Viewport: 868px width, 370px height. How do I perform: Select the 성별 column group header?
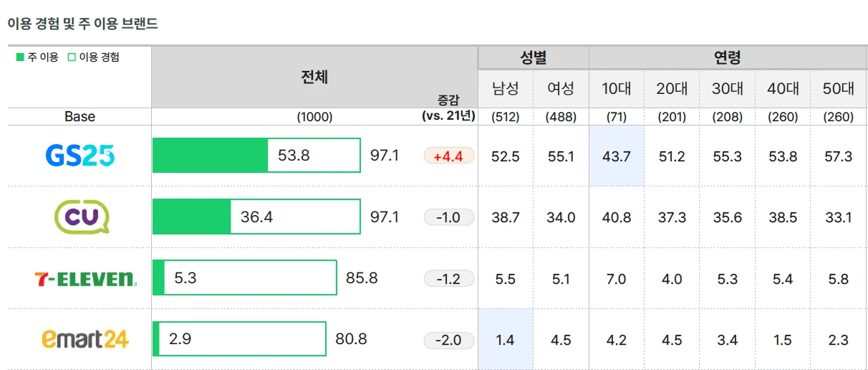534,58
